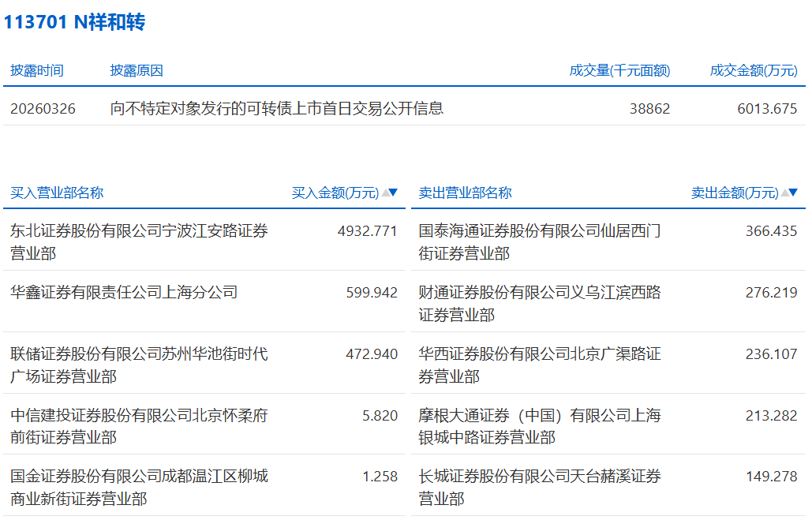This screenshot has width=812, height=520.
Task: Select 摩根大通证券 seller row
Action: [540, 425]
